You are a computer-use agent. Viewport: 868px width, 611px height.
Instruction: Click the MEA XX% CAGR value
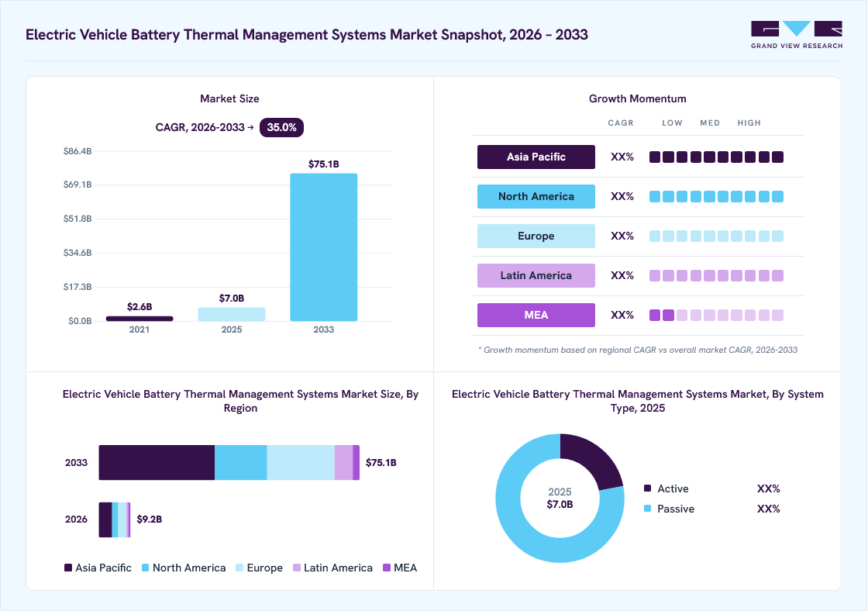622,316
